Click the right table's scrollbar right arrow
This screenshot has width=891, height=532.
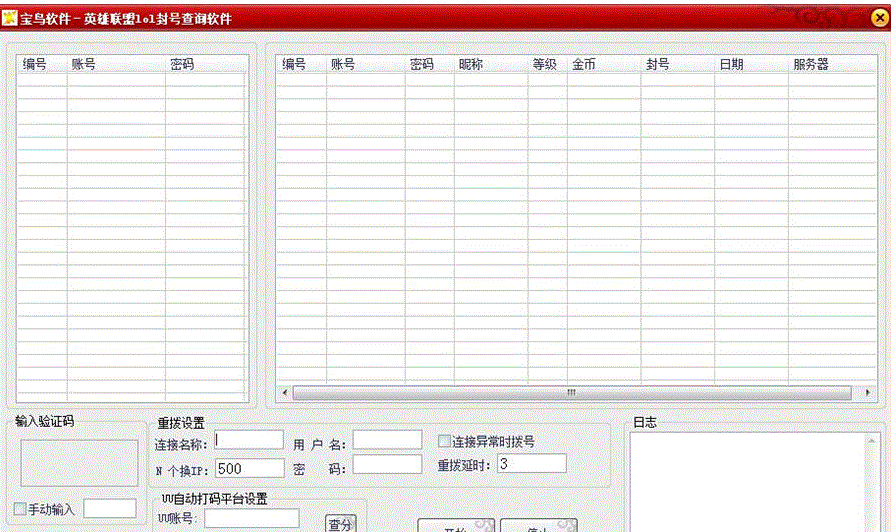(867, 393)
